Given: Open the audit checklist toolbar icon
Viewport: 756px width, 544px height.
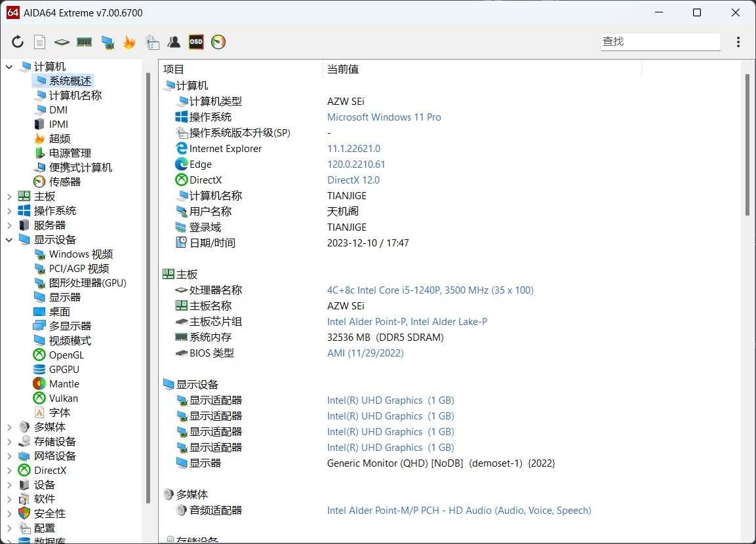Looking at the screenshot, I should pos(152,43).
